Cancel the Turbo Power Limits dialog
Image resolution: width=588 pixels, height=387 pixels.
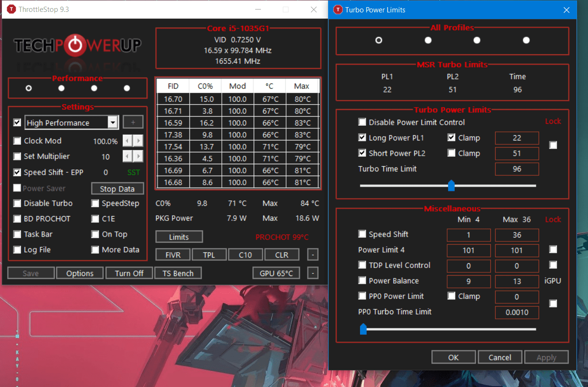[499, 357]
